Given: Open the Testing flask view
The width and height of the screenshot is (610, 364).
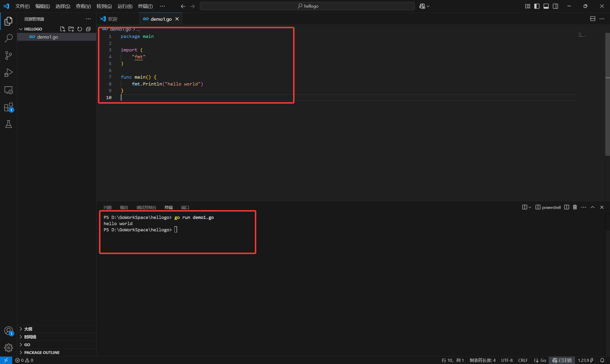Looking at the screenshot, I should (x=9, y=124).
